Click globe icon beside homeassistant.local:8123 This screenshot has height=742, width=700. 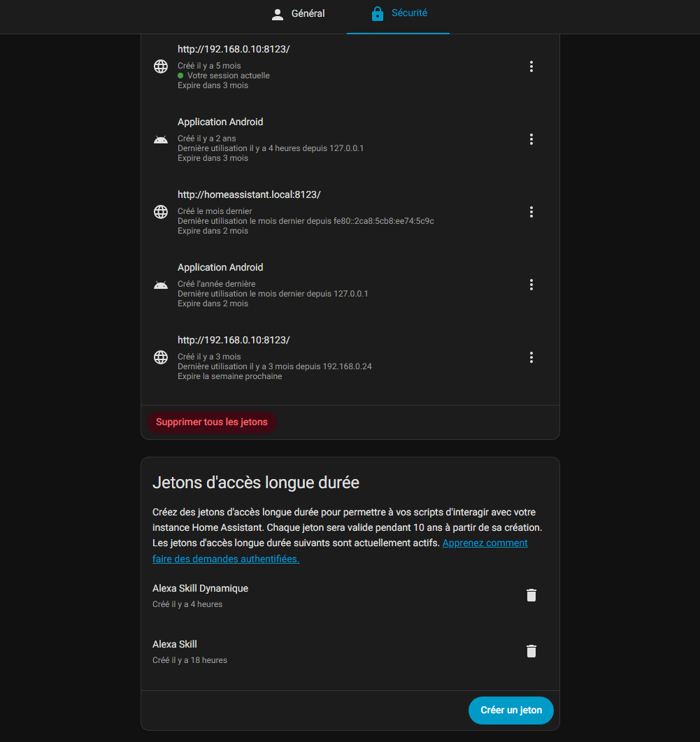(x=161, y=212)
